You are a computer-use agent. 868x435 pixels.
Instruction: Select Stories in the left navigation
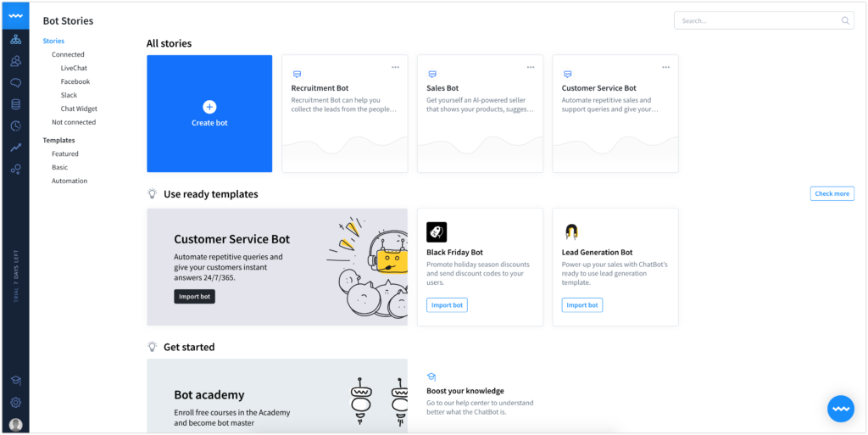53,41
